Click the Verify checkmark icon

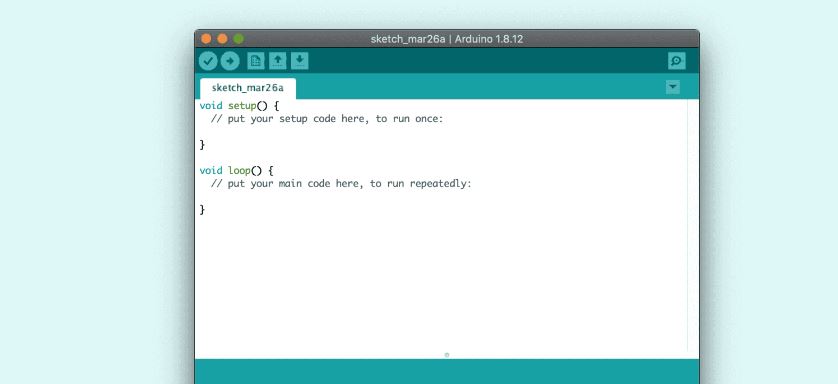click(x=208, y=61)
